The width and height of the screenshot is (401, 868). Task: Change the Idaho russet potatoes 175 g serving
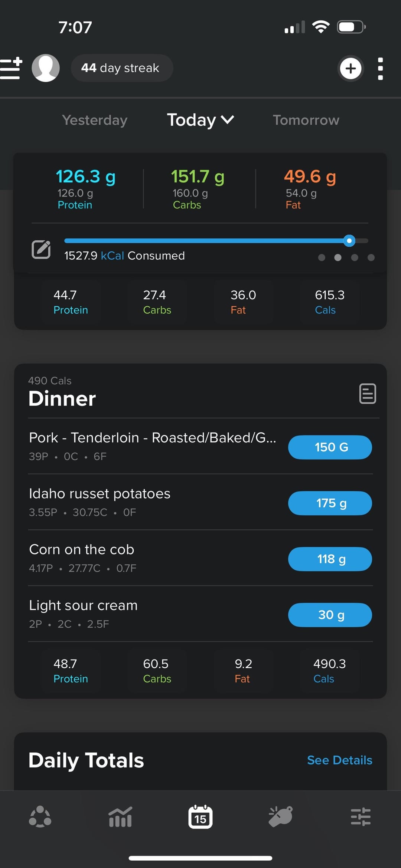pyautogui.click(x=330, y=503)
